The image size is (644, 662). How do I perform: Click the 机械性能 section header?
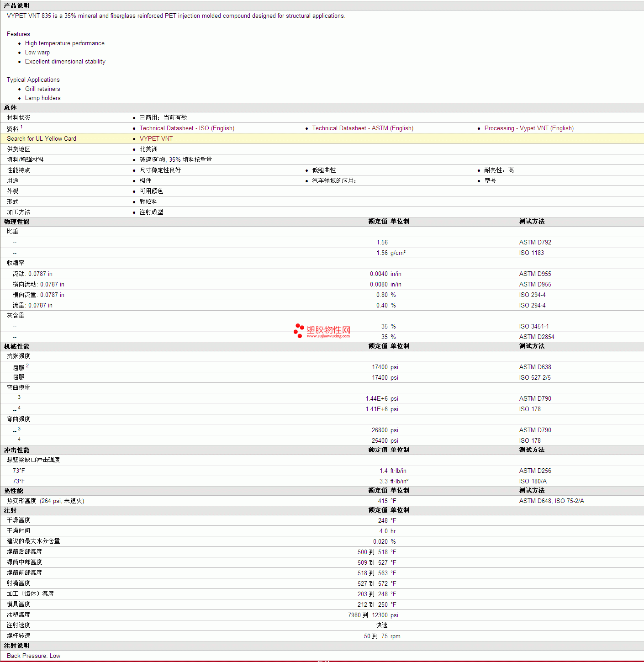click(16, 346)
